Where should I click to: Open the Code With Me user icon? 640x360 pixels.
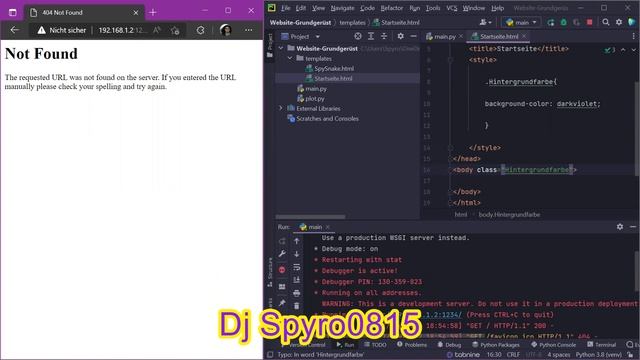(485, 22)
